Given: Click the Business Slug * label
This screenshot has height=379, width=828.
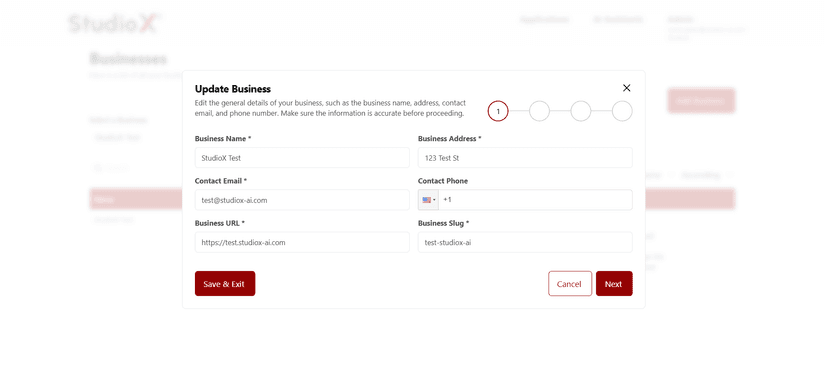Looking at the screenshot, I should pyautogui.click(x=444, y=223).
